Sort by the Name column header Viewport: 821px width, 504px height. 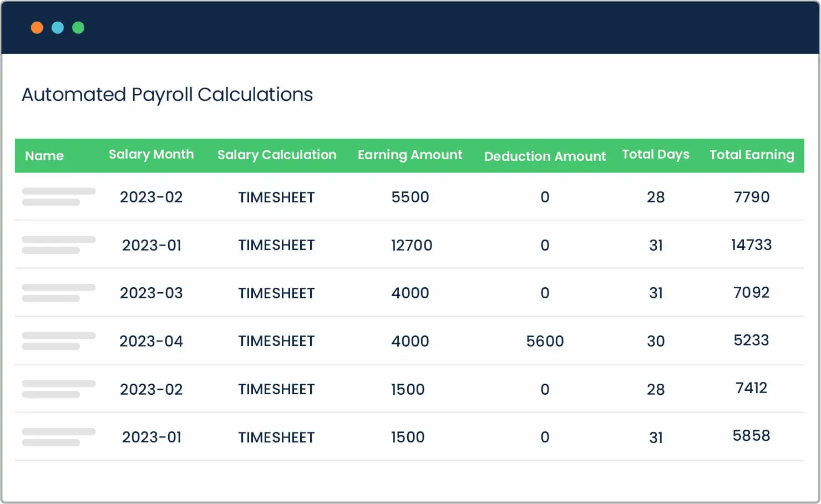click(44, 156)
